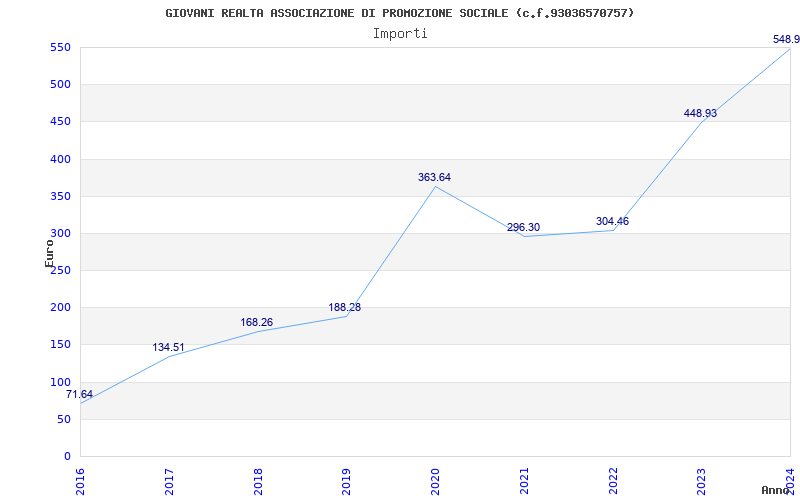Click the 150 y-axis tick label
800x500 pixels.
(x=59, y=345)
